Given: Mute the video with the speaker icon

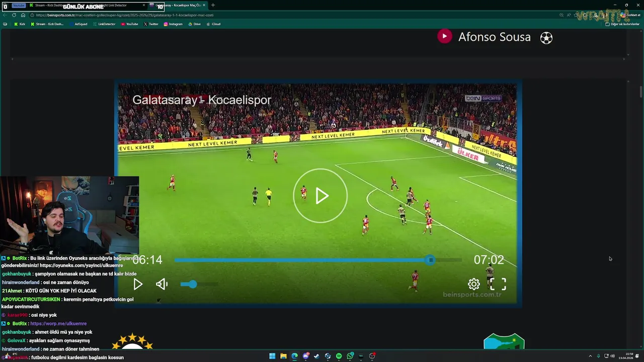Looking at the screenshot, I should (x=162, y=284).
